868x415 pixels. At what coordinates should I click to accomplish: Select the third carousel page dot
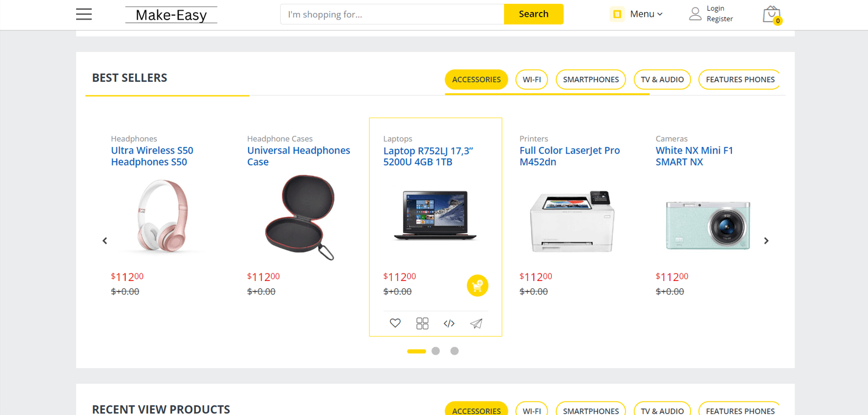tap(454, 351)
